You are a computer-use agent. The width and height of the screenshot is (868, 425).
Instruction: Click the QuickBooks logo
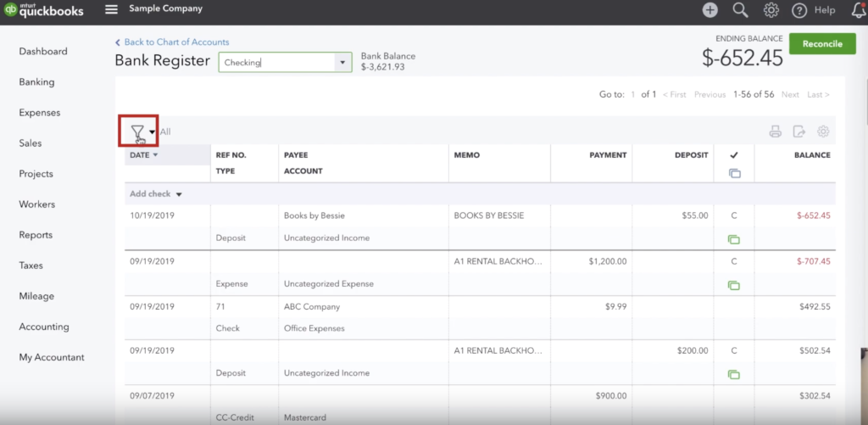[43, 10]
